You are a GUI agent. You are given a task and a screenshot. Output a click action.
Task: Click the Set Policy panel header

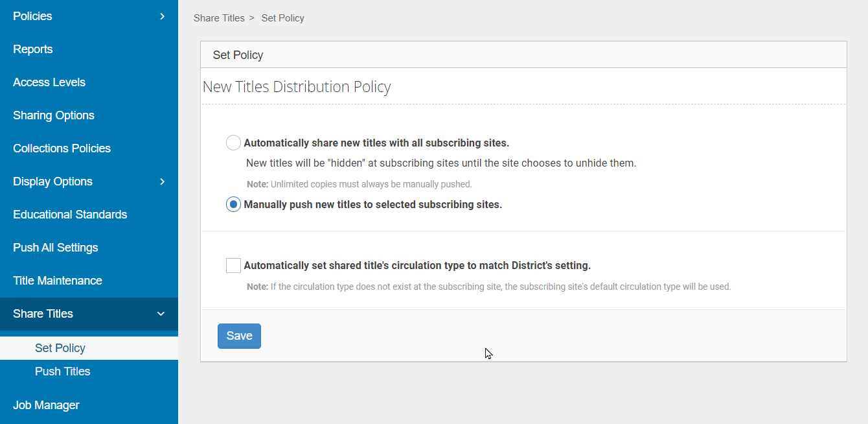(238, 54)
